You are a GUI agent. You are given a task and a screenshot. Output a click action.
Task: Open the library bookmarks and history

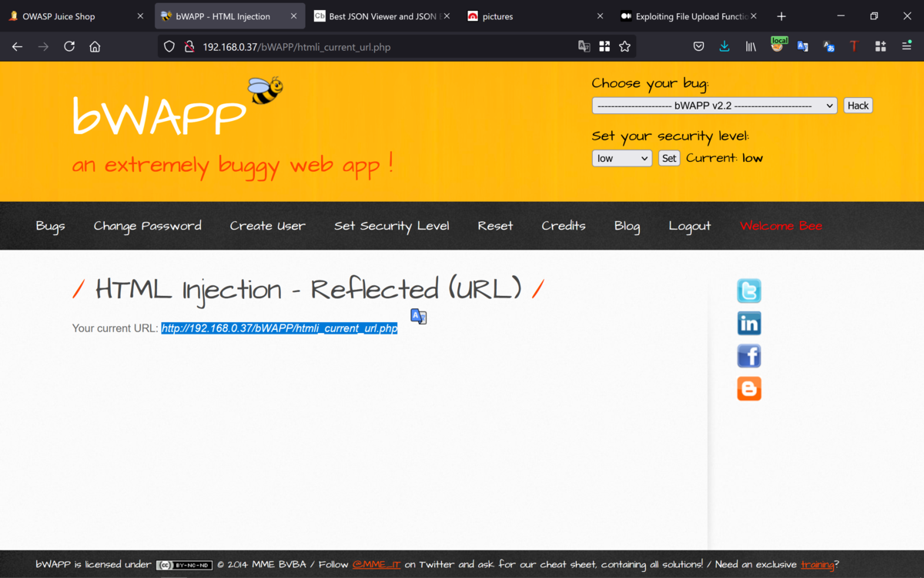[x=751, y=47]
